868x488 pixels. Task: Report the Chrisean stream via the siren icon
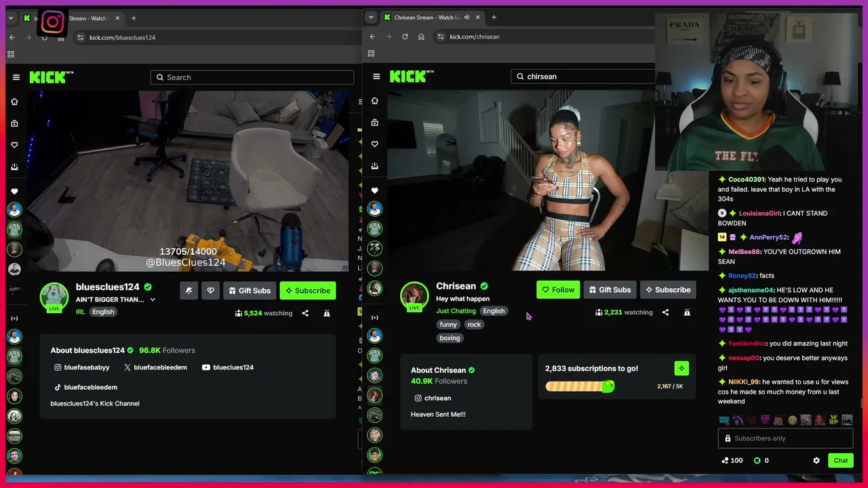point(687,312)
